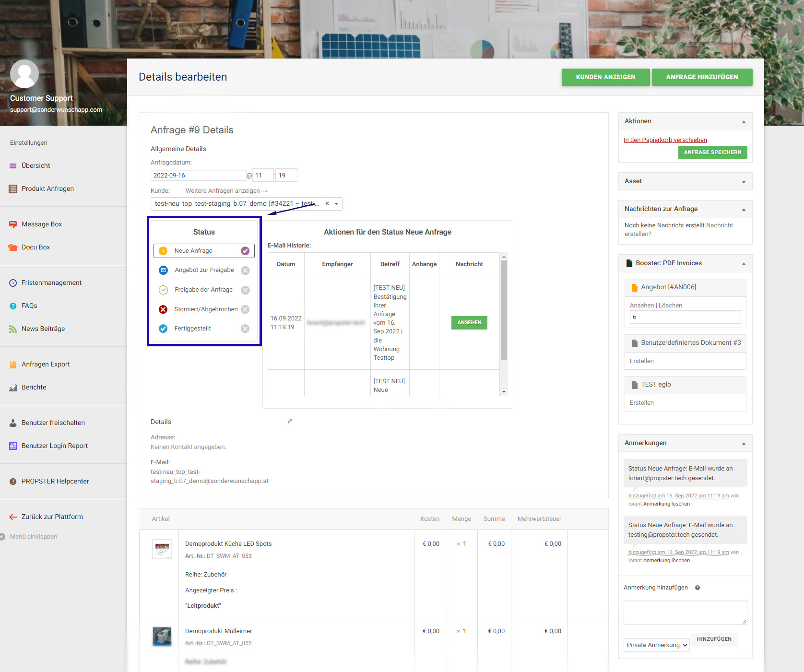Click the Benutzer Login Report icon
Screen dimensions: 804x672
13,446
